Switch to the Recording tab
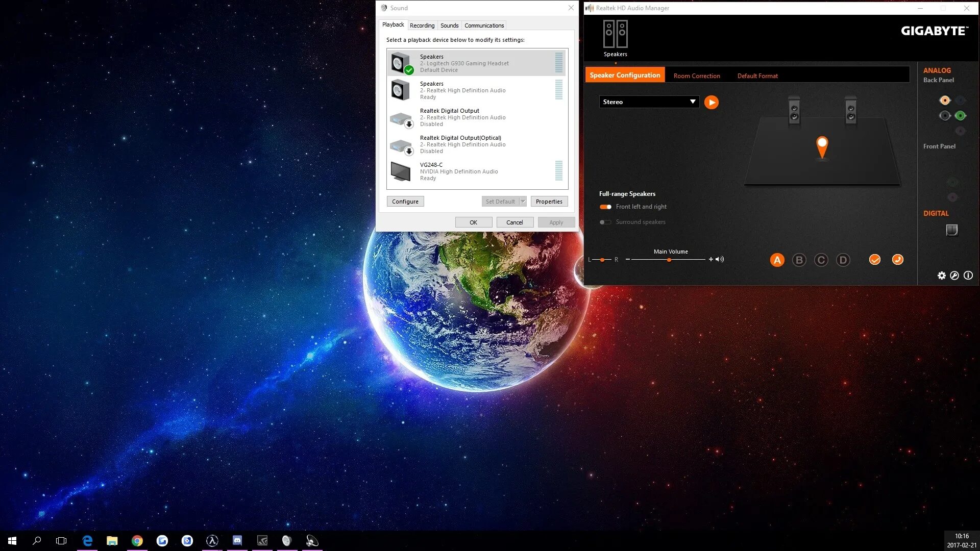The height and width of the screenshot is (551, 980). click(422, 26)
